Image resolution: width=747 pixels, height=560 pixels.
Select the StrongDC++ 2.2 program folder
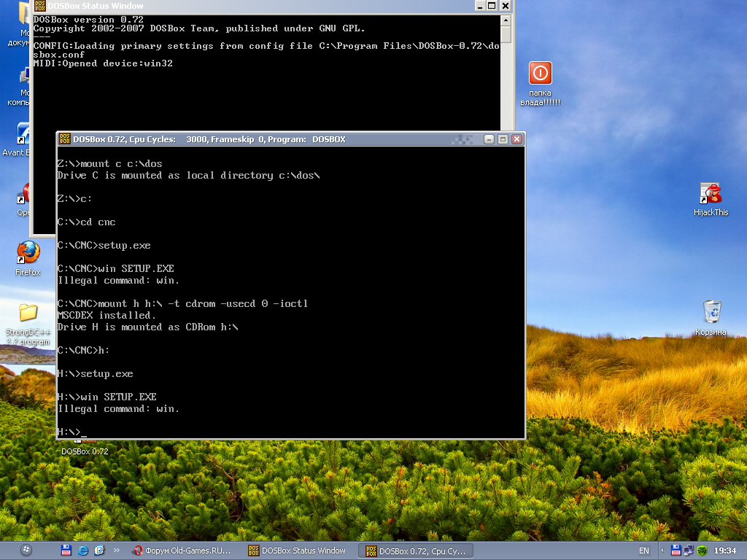[28, 324]
